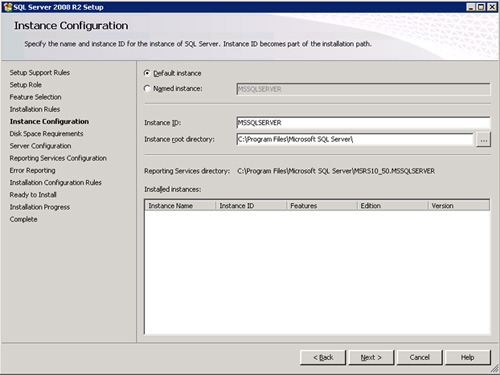Select Feature Selection step

[x=35, y=97]
